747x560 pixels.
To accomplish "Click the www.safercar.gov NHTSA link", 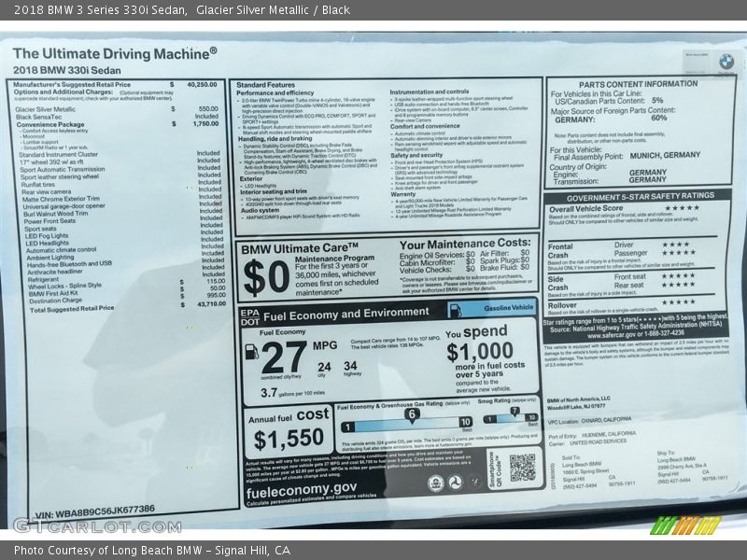I will click(611, 335).
